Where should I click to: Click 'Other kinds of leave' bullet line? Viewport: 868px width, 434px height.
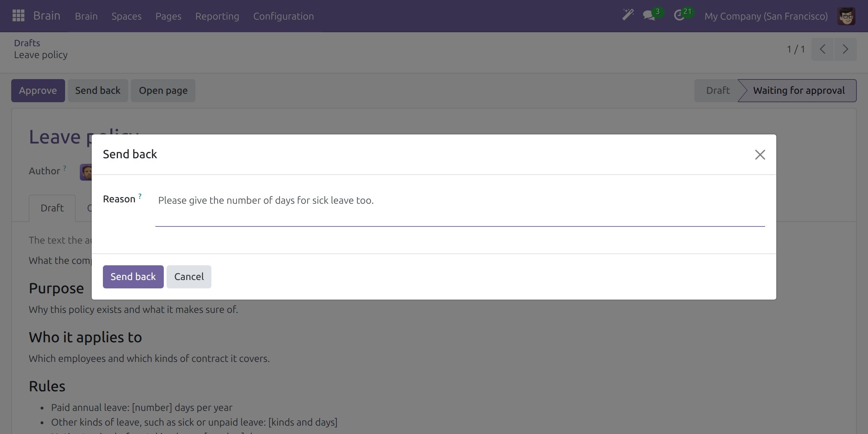[x=194, y=422]
